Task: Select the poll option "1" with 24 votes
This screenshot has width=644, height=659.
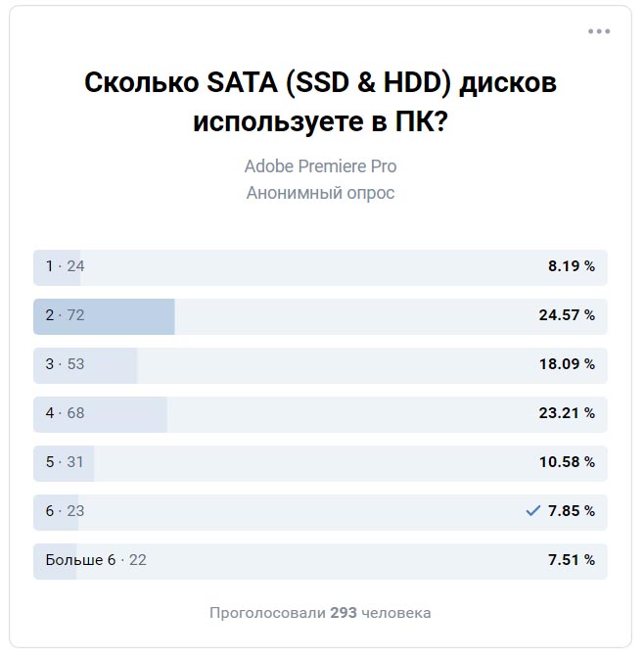Action: tap(320, 267)
